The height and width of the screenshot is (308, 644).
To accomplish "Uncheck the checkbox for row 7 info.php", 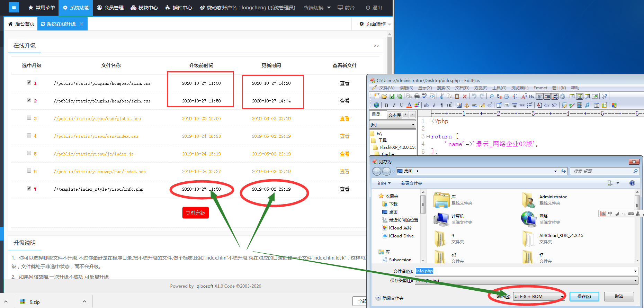I will coord(29,189).
